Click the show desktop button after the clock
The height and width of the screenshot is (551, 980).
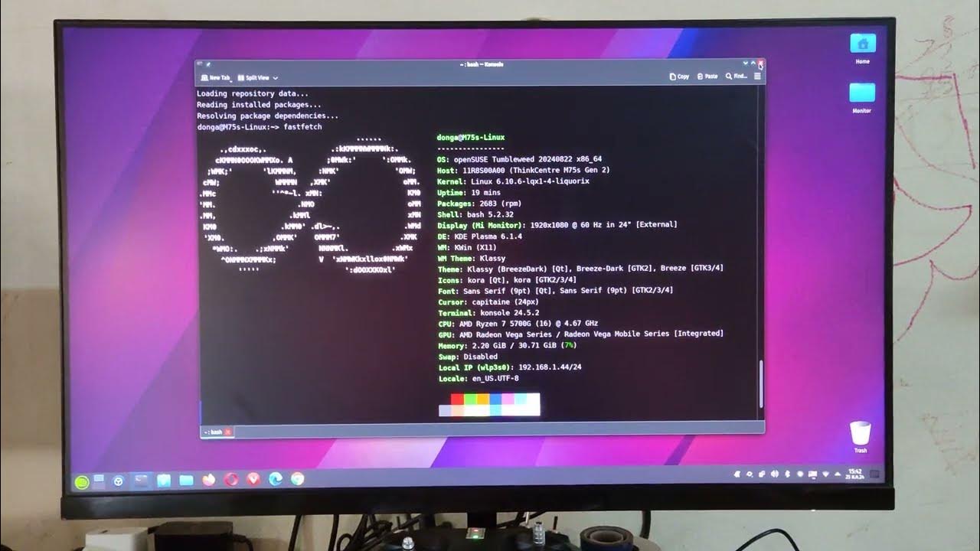pyautogui.click(x=874, y=474)
